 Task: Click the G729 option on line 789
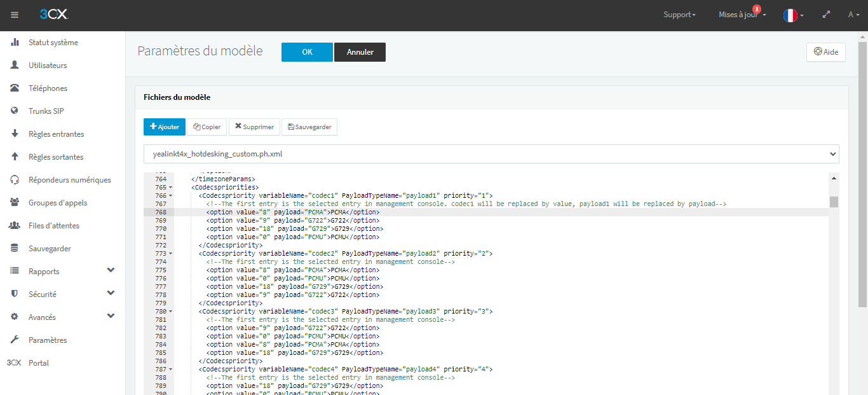tap(295, 386)
